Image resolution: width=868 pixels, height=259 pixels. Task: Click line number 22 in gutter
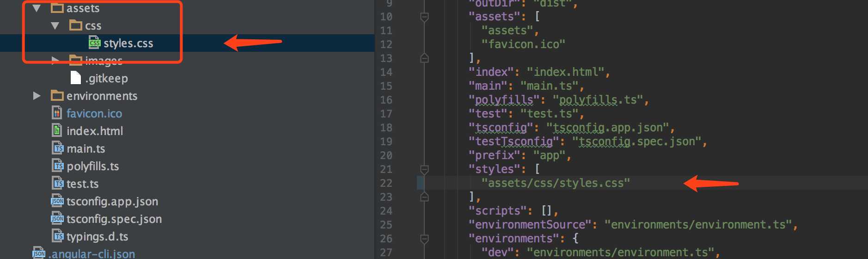tap(386, 183)
